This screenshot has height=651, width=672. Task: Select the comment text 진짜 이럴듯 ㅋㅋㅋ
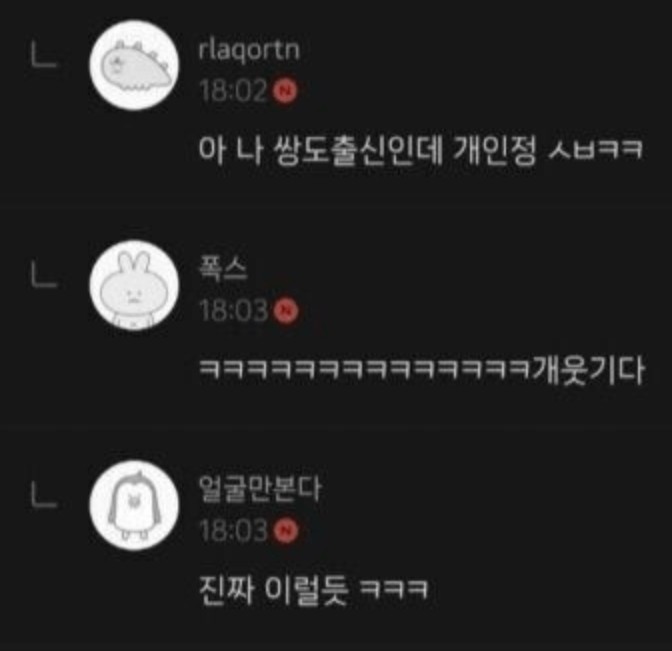[x=314, y=591]
